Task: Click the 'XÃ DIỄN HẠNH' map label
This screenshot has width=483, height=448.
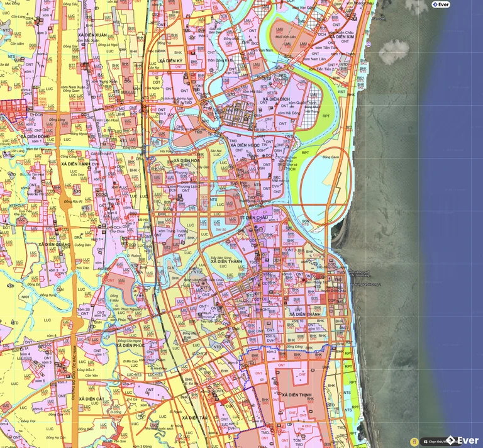Action: pos(77,164)
